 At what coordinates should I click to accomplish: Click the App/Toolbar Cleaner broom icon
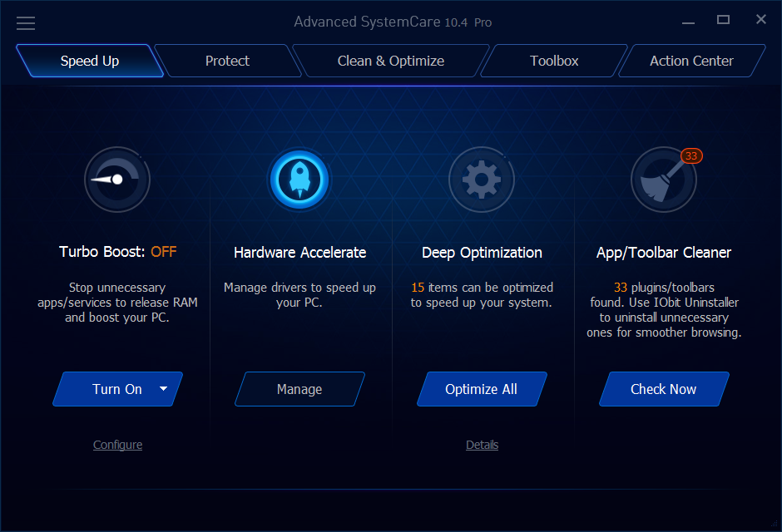tap(663, 180)
